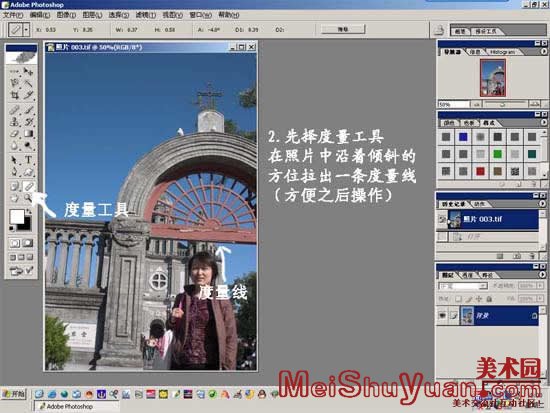Toggle visibility eye of the background layer
Screen dimensions: 550x413
click(x=442, y=315)
